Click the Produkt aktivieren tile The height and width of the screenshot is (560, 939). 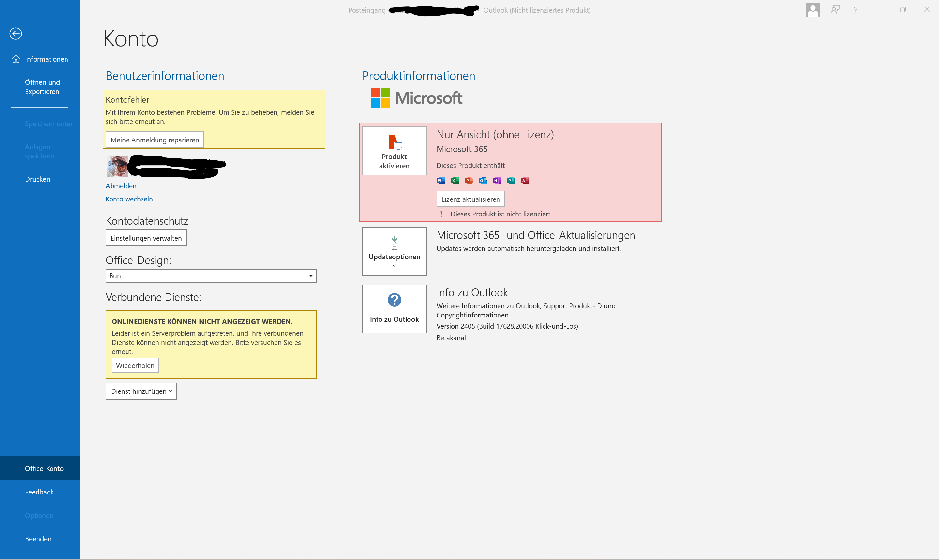click(394, 151)
